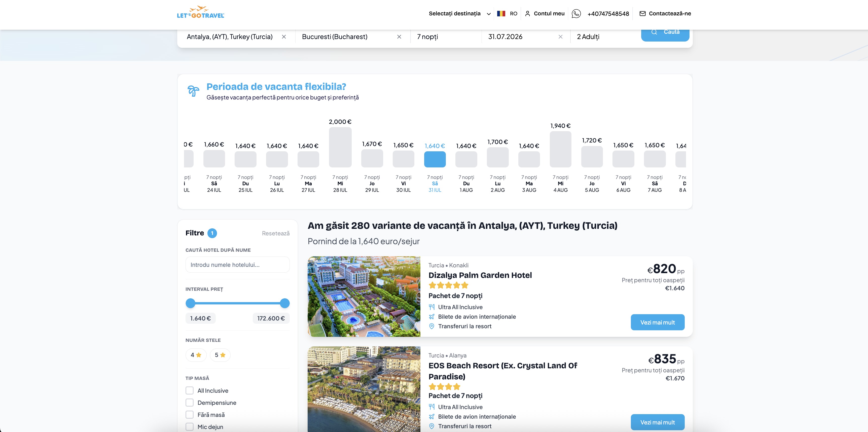Check the Fără masă checkbox
Screen dimensions: 868x432
click(x=189, y=415)
